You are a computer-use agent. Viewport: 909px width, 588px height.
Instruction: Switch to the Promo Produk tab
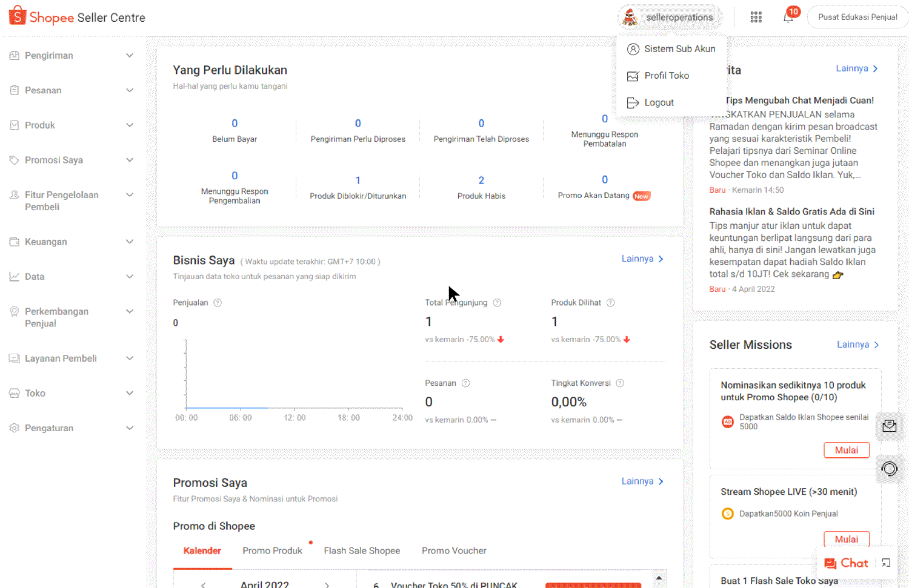(273, 551)
